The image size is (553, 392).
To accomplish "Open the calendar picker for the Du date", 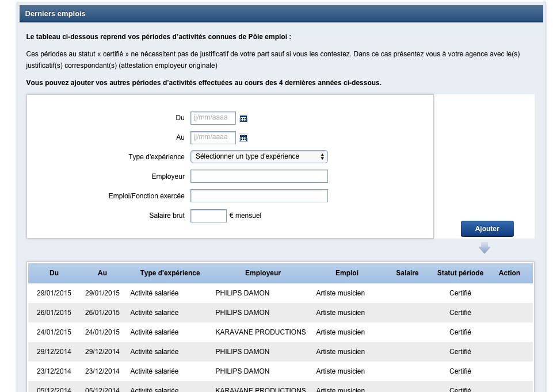I will [243, 119].
